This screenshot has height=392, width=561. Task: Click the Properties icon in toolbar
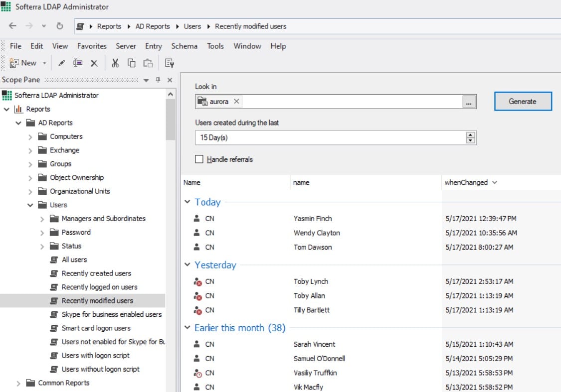[170, 63]
